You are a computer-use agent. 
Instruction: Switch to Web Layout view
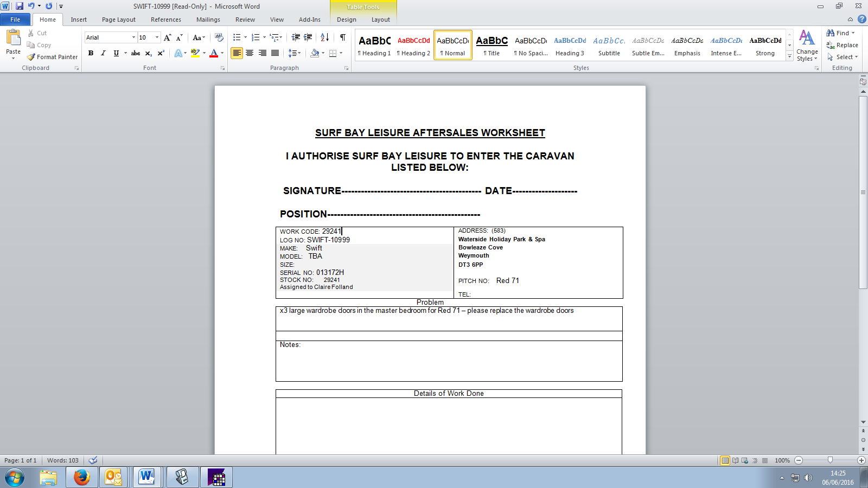click(745, 460)
